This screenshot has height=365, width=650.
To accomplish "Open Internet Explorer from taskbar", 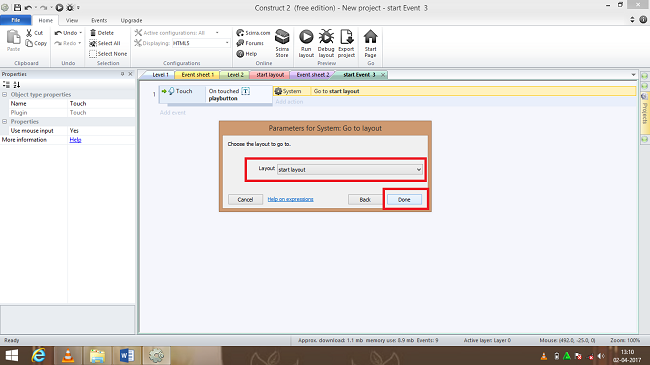I will tap(39, 355).
